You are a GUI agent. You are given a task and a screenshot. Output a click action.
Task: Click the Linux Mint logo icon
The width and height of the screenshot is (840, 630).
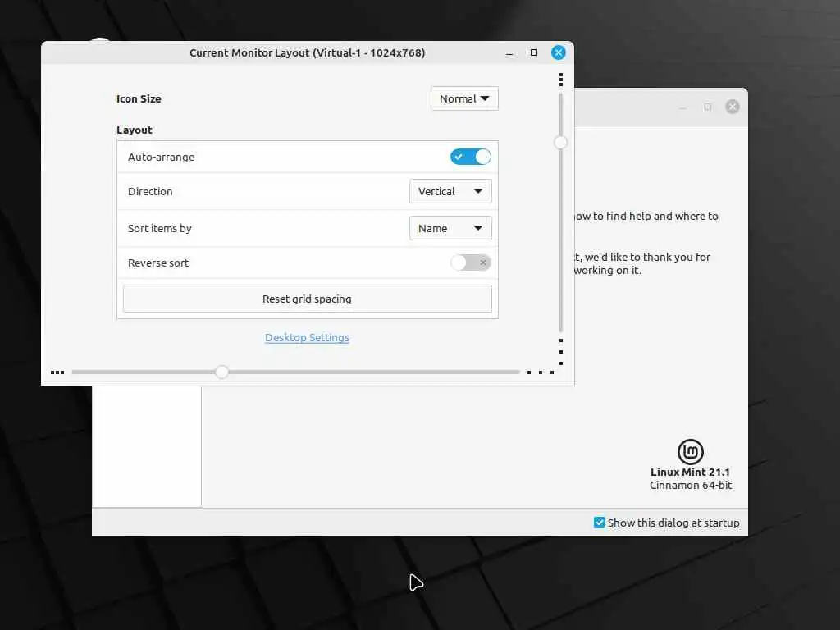pos(690,452)
